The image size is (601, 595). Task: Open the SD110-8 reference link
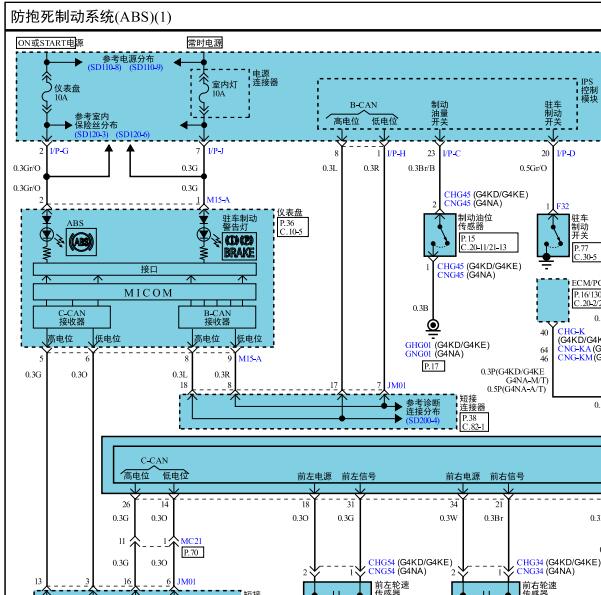(x=105, y=67)
